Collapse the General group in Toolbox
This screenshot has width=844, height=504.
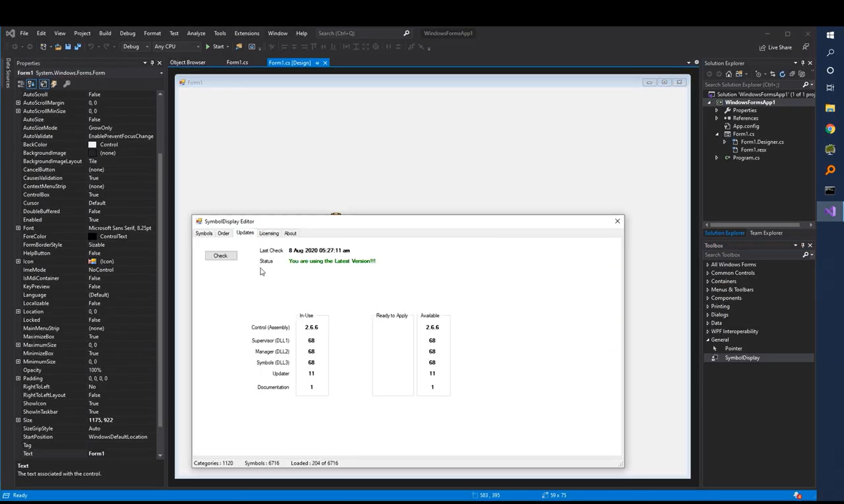coord(708,340)
